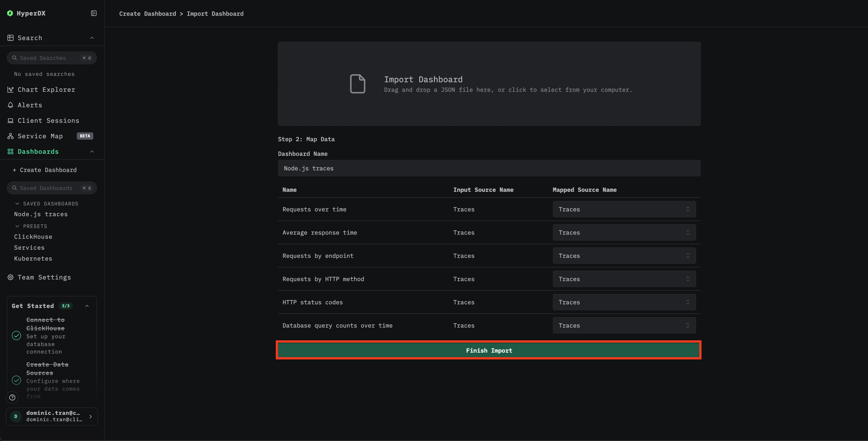Collapse the Search section chevron

(x=92, y=38)
